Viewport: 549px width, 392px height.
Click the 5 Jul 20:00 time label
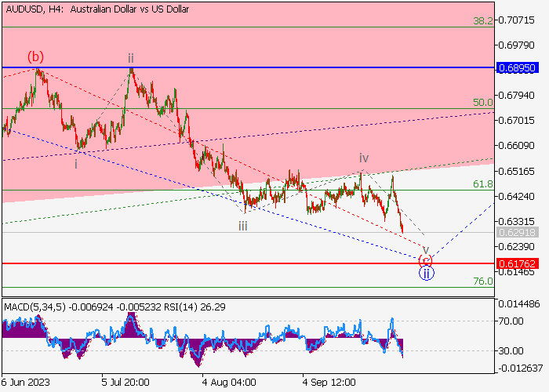[125, 383]
